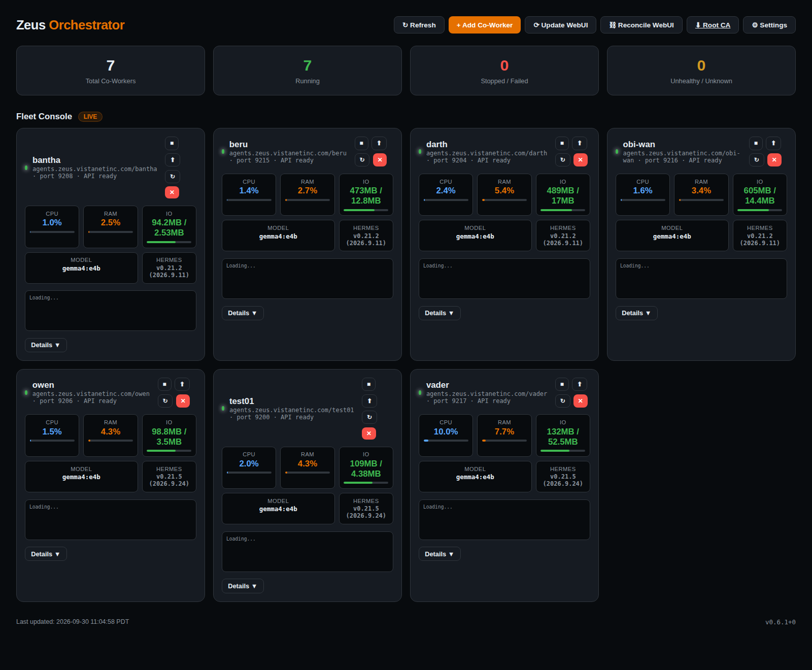Click vader's IO value 132MB / 52.5MB

(x=563, y=437)
